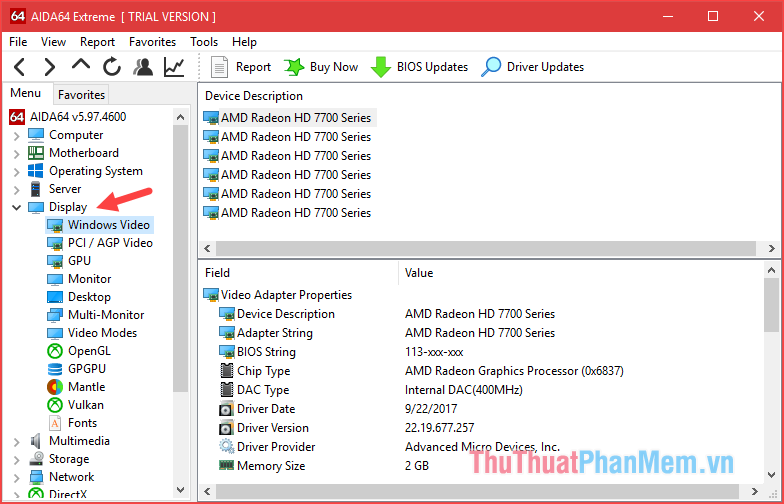784x504 pixels.
Task: Click the properties panel scroll down arrow
Action: point(772,474)
